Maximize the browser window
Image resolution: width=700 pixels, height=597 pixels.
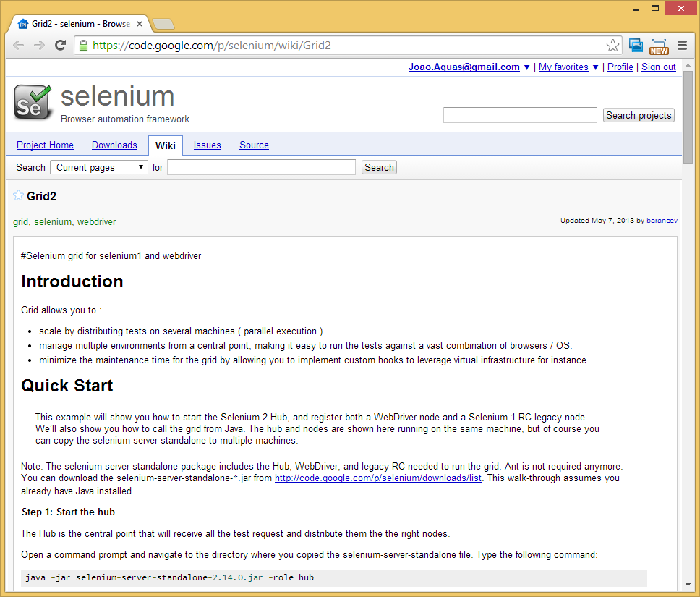655,9
